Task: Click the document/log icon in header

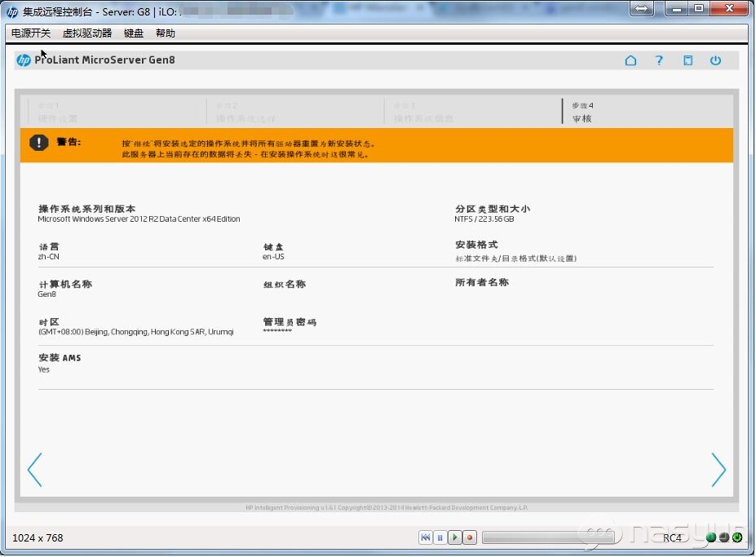Action: tap(688, 60)
